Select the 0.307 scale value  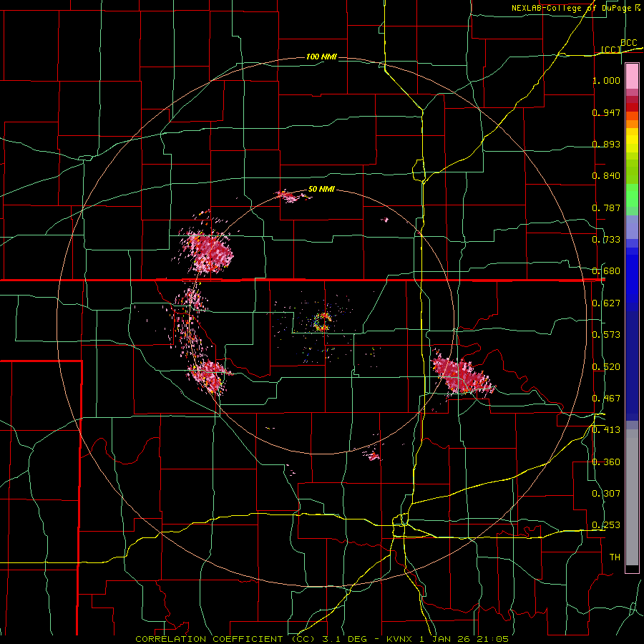pyautogui.click(x=606, y=494)
